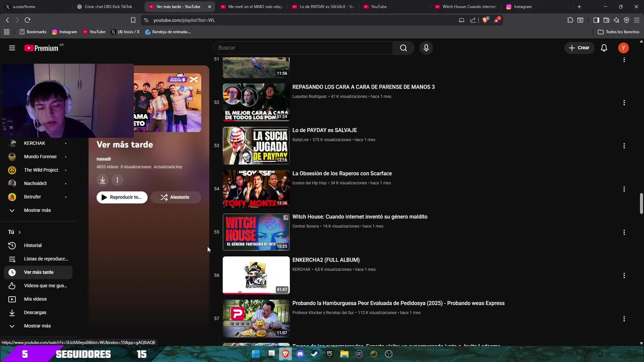Open options for Witch House video
Viewport: 644px width, 362px height.
(624, 232)
